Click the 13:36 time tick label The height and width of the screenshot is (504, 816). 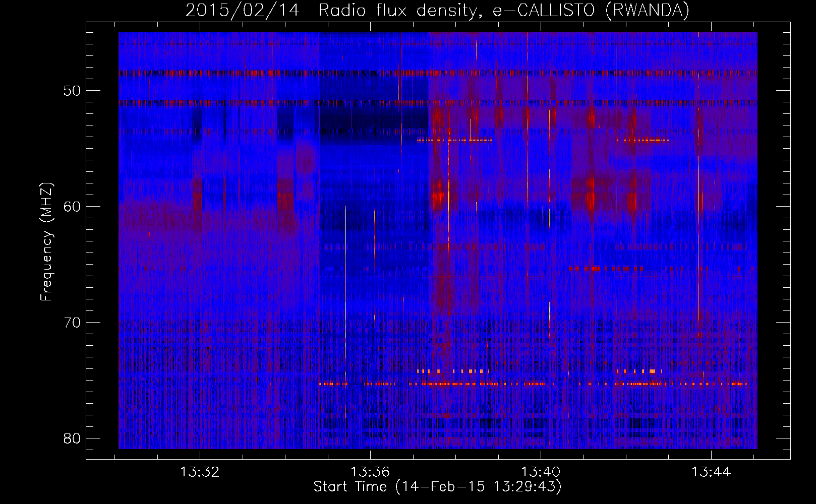pos(370,472)
